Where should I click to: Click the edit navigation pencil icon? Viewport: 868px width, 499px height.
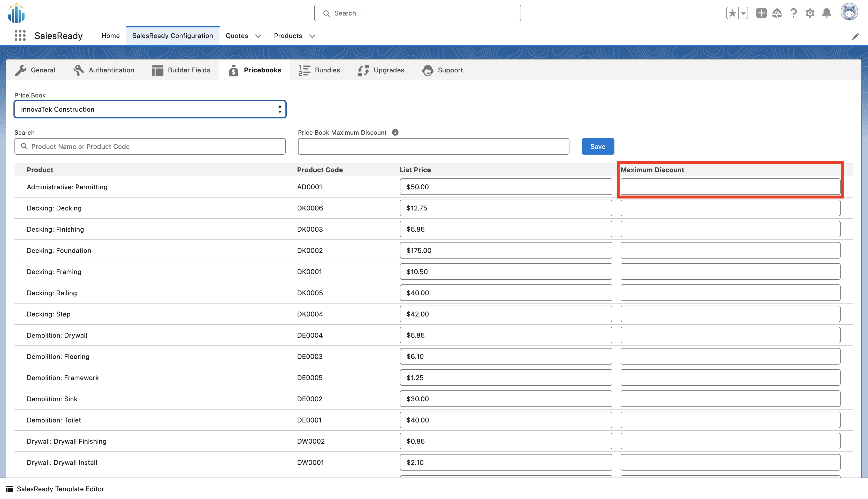855,36
